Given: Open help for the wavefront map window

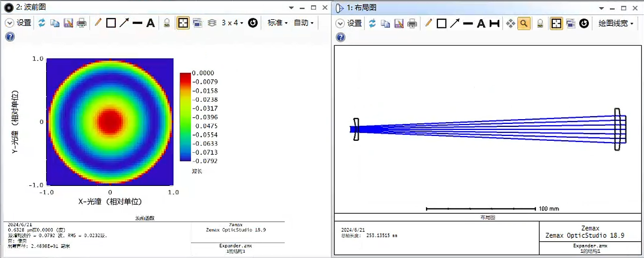Looking at the screenshot, I should pyautogui.click(x=10, y=37).
